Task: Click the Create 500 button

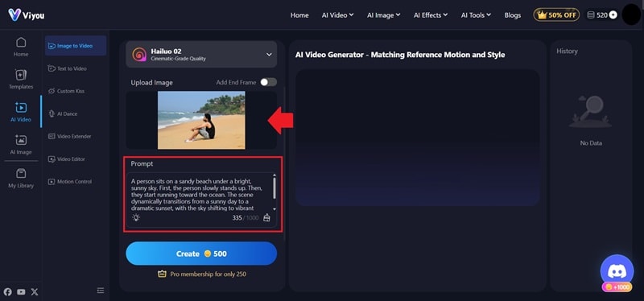Action: (x=201, y=254)
